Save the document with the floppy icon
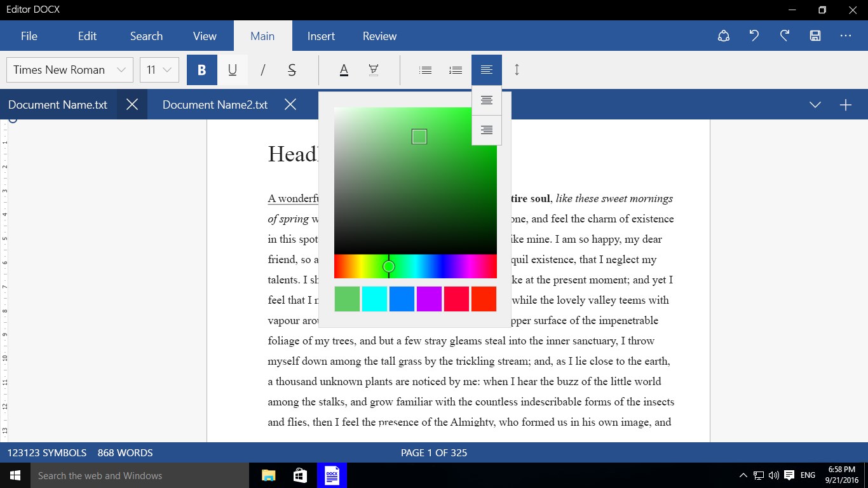This screenshot has width=868, height=488. 815,36
